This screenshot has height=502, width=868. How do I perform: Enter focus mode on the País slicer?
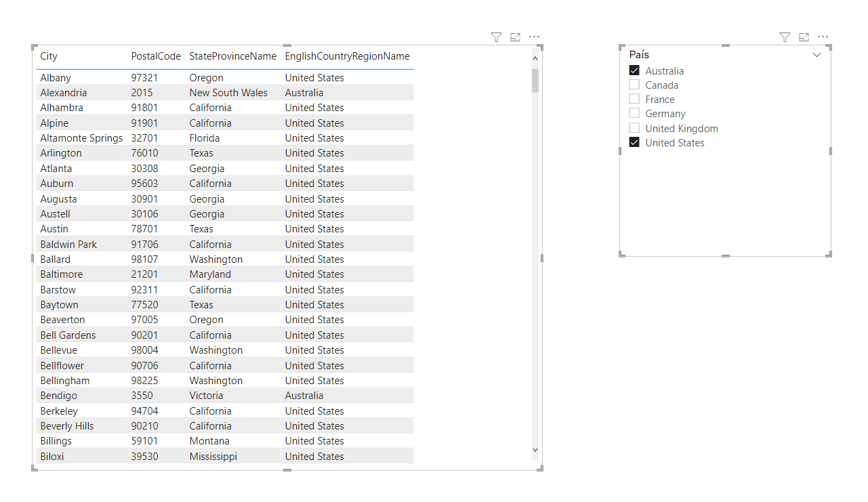[804, 37]
